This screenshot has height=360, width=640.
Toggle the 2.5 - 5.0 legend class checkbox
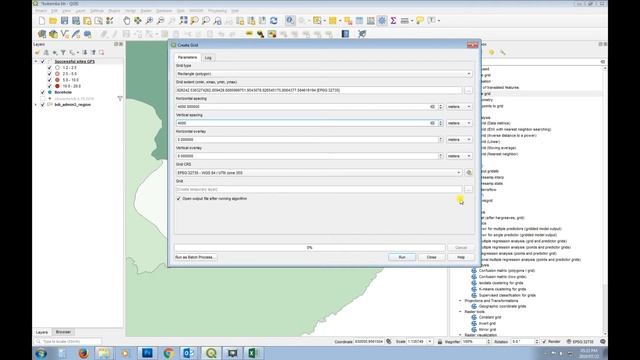[49, 74]
